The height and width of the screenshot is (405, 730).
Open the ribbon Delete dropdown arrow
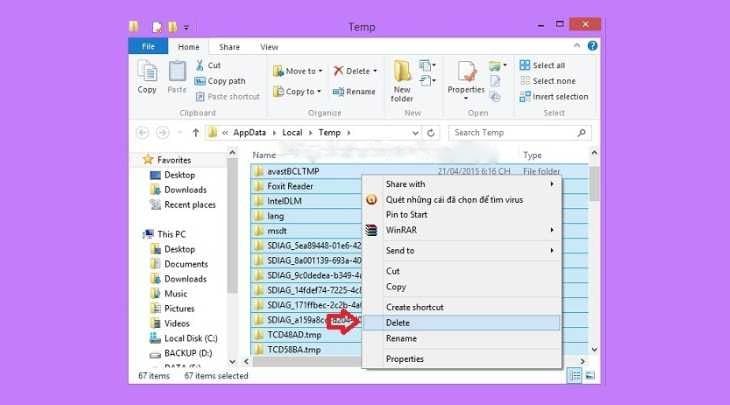(x=375, y=71)
